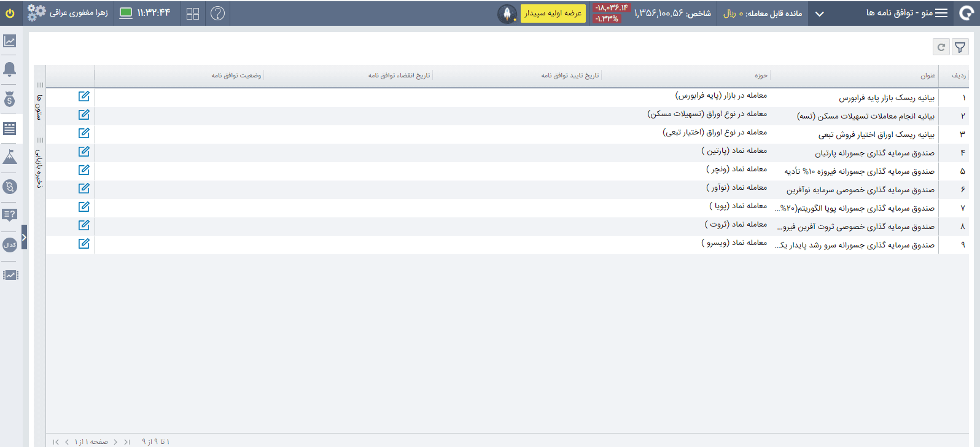Select title صندوق سرمایه گذاری جسورانه پارتیان
The image size is (980, 447).
pyautogui.click(x=874, y=153)
